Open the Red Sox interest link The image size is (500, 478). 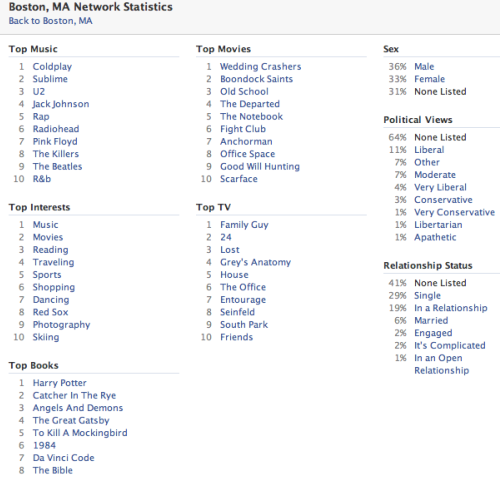pos(50,312)
